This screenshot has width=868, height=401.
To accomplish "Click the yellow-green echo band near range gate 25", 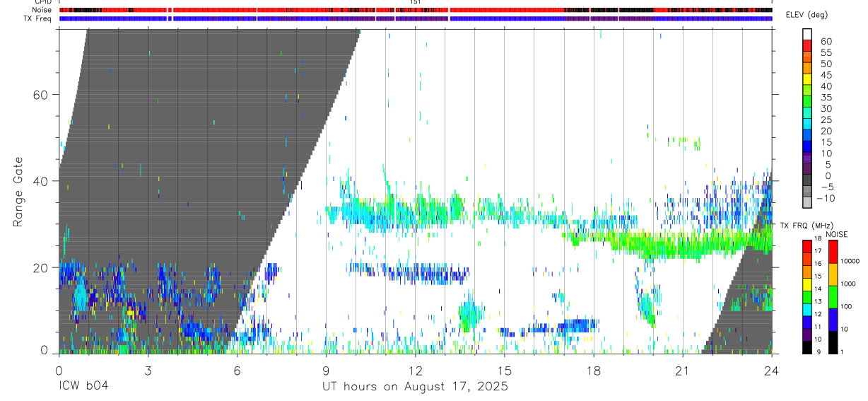I will 668,244.
